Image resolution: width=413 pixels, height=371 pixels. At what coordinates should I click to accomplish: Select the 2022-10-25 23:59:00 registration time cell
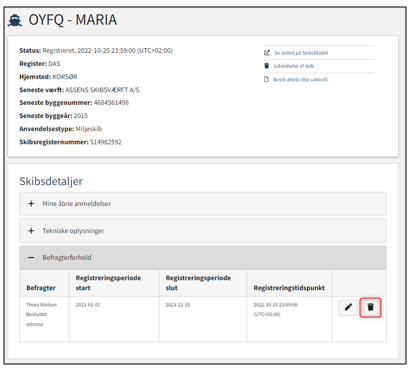click(289, 319)
